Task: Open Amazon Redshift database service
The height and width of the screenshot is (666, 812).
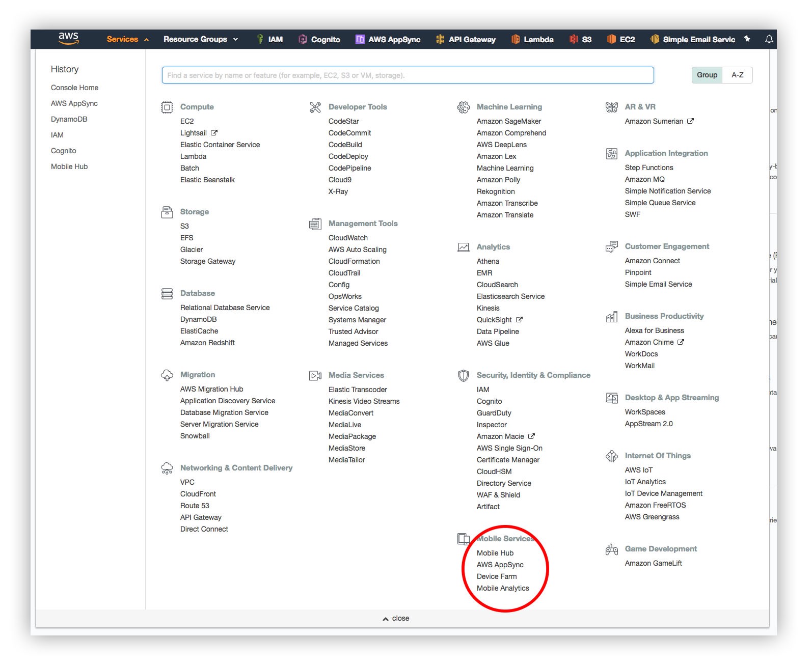Action: coord(207,343)
